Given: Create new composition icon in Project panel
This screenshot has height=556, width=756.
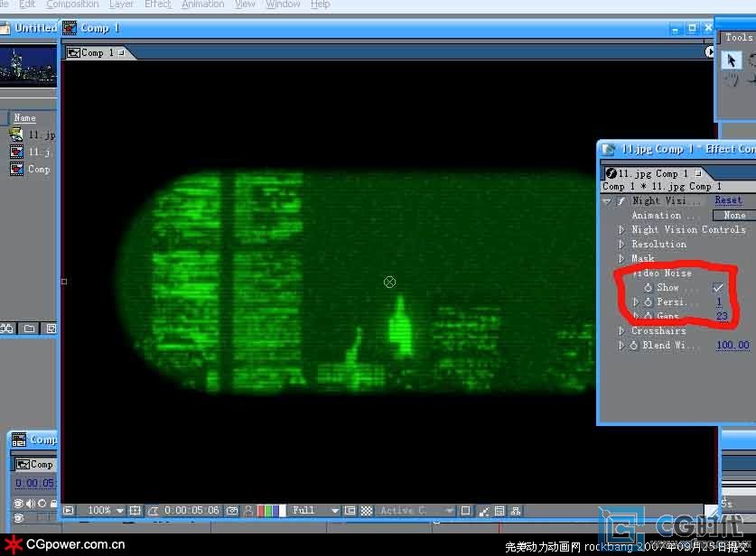Looking at the screenshot, I should (51, 329).
